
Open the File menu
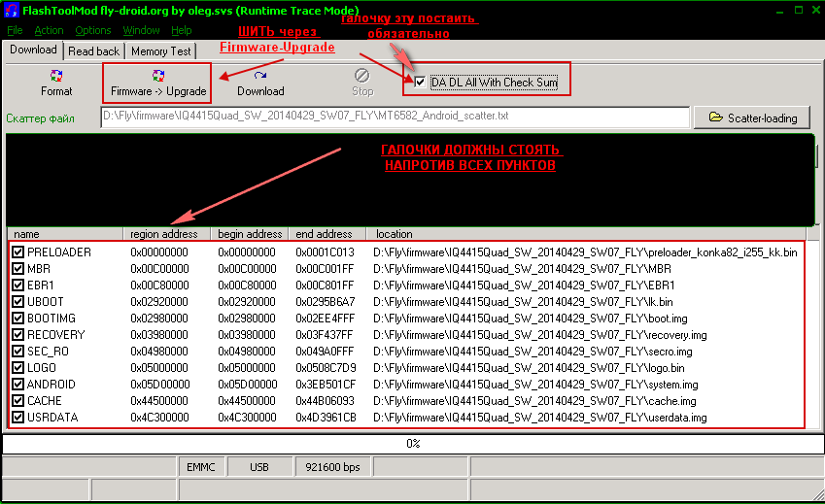[x=15, y=30]
